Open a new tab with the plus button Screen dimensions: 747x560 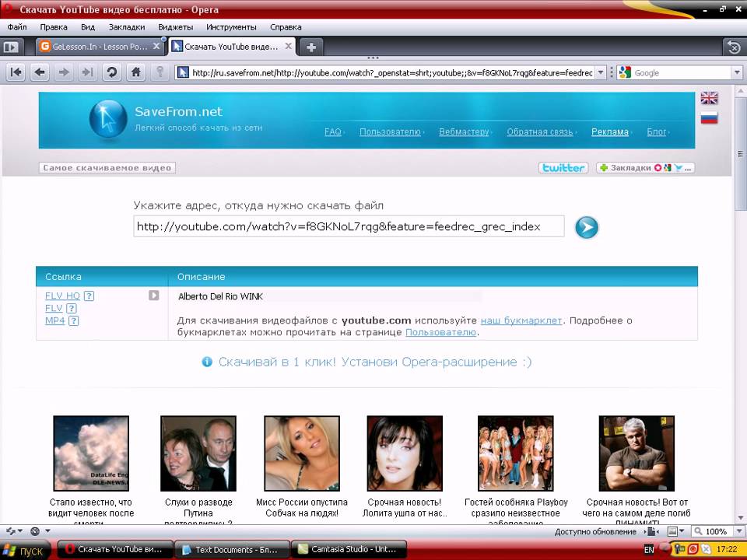311,47
